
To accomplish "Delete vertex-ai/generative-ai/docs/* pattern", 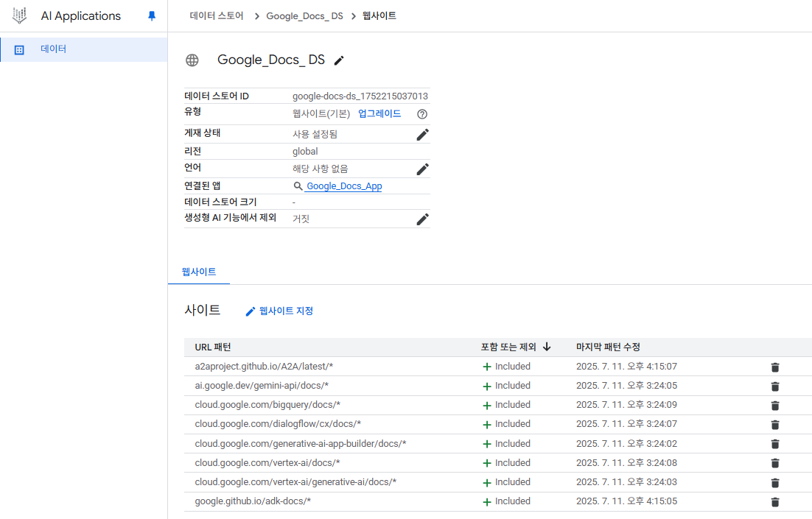I will coord(775,483).
